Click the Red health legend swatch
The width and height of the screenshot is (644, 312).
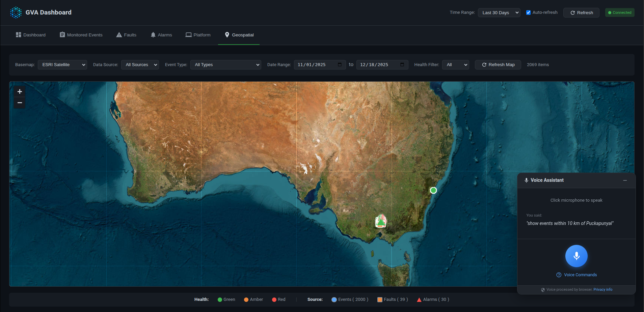coord(274,300)
